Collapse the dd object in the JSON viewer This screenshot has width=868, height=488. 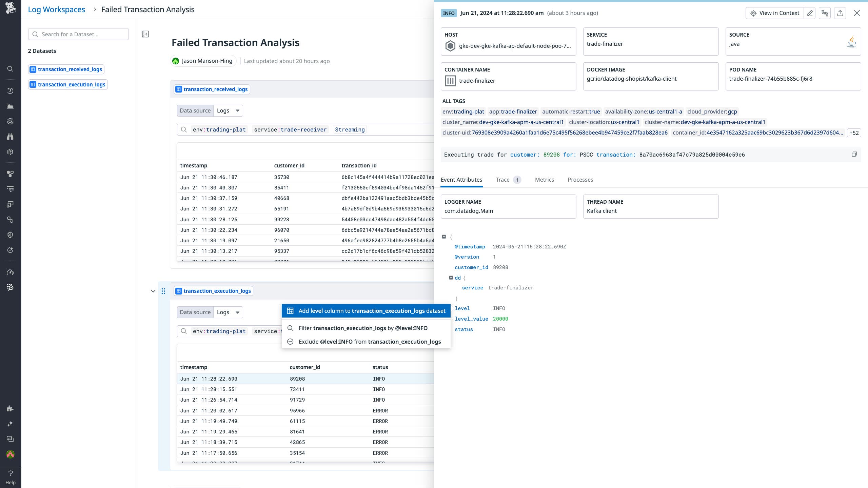point(451,278)
